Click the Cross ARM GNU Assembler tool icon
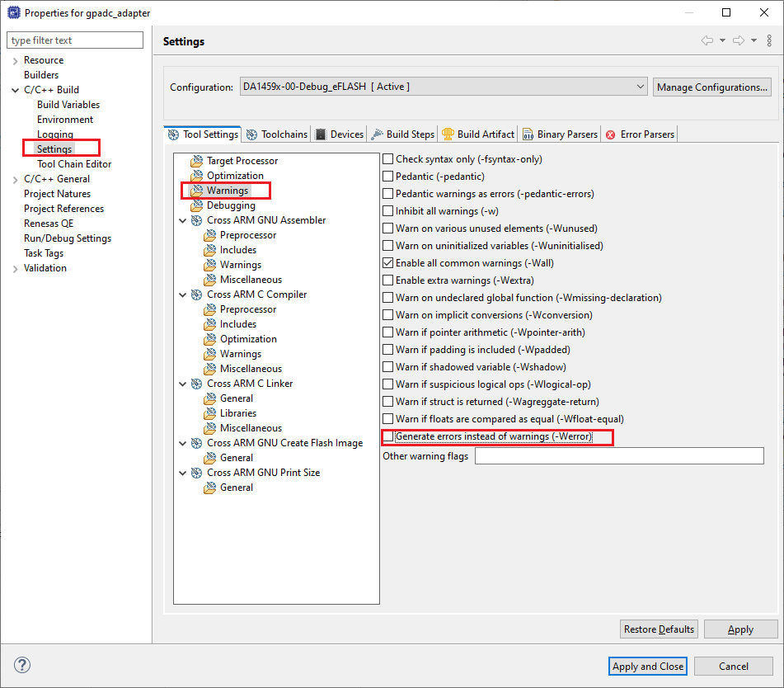Image resolution: width=784 pixels, height=688 pixels. [x=196, y=220]
